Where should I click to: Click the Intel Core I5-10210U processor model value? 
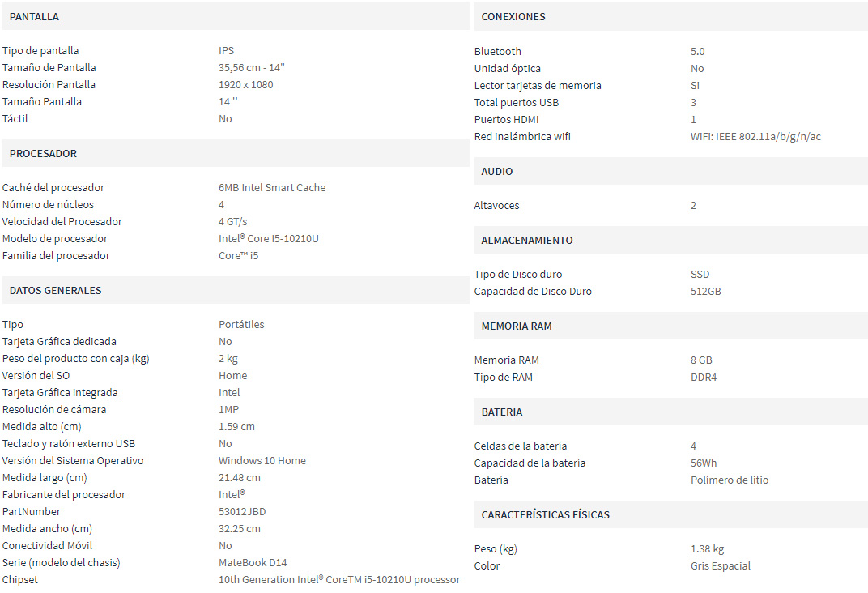(269, 239)
